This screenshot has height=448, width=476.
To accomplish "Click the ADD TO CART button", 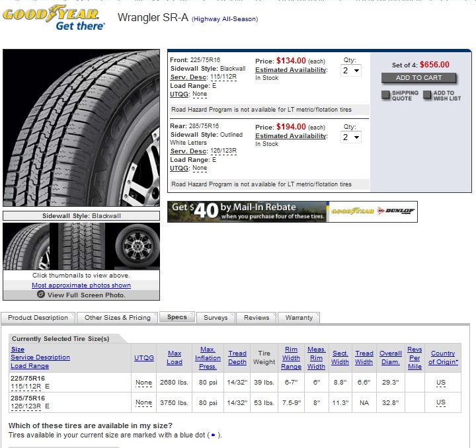I will (x=418, y=78).
